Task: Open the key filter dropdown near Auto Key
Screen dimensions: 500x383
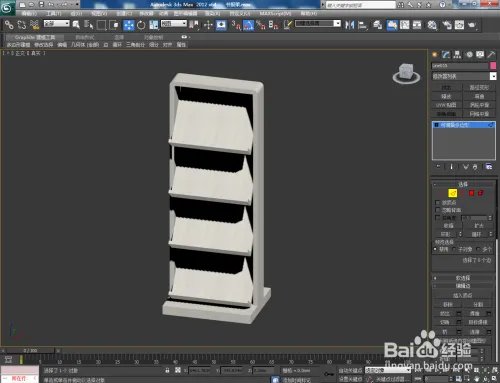Action: 387,370
